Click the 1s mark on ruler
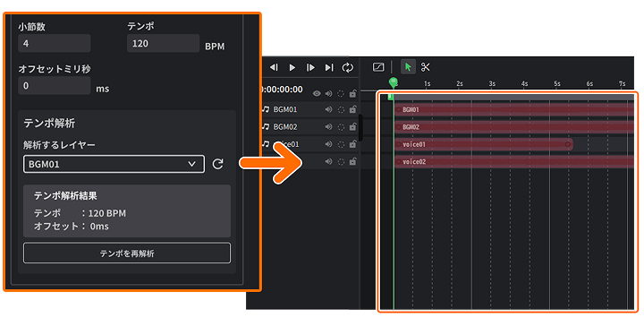The image size is (644, 326). click(428, 83)
